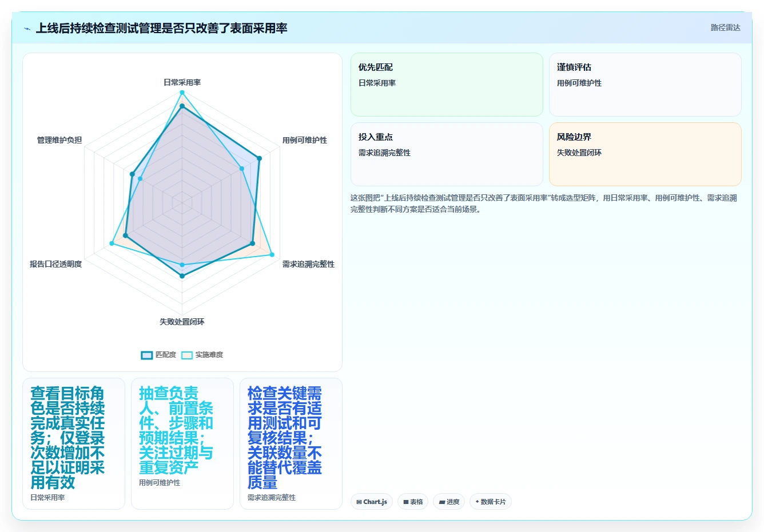Open the 表格 chip
This screenshot has height=532, width=764.
[413, 502]
